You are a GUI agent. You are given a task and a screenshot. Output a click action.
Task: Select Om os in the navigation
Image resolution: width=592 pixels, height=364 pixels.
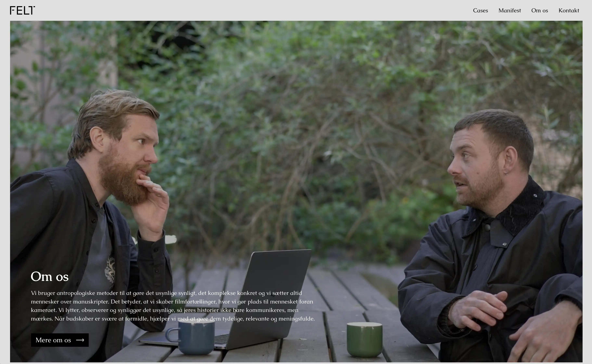point(540,10)
